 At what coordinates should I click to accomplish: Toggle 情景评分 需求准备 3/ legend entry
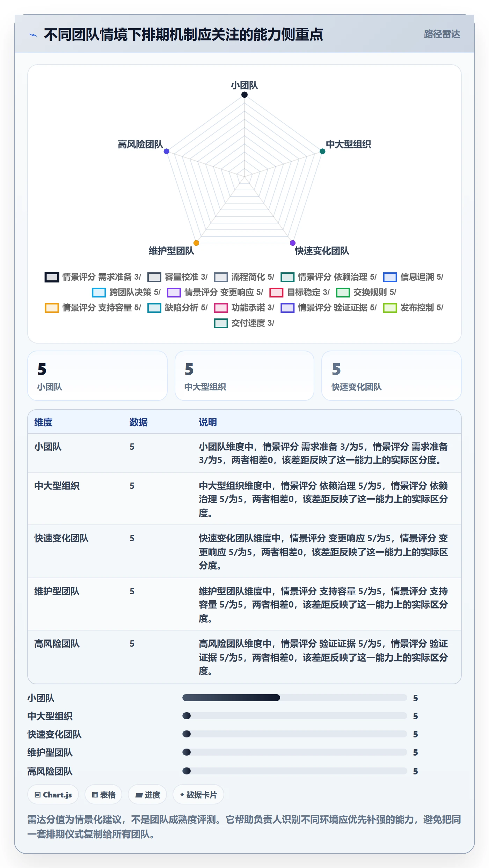point(93,277)
